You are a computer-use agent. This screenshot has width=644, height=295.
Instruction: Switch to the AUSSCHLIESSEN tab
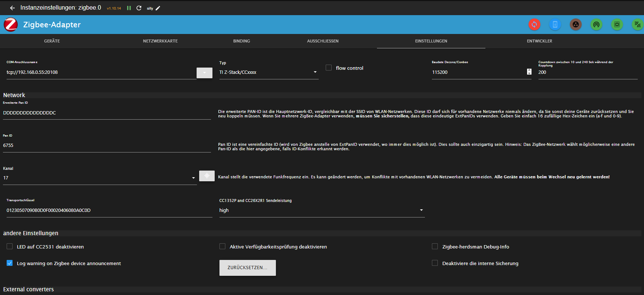[323, 41]
